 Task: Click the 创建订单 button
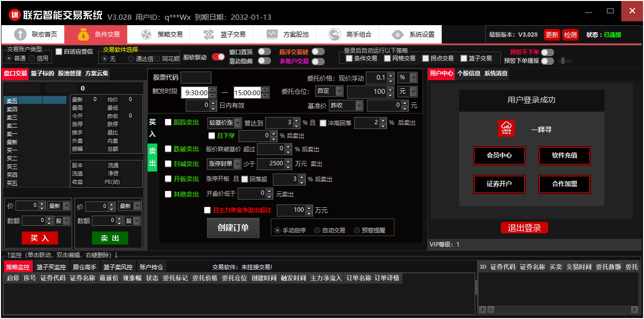point(233,228)
